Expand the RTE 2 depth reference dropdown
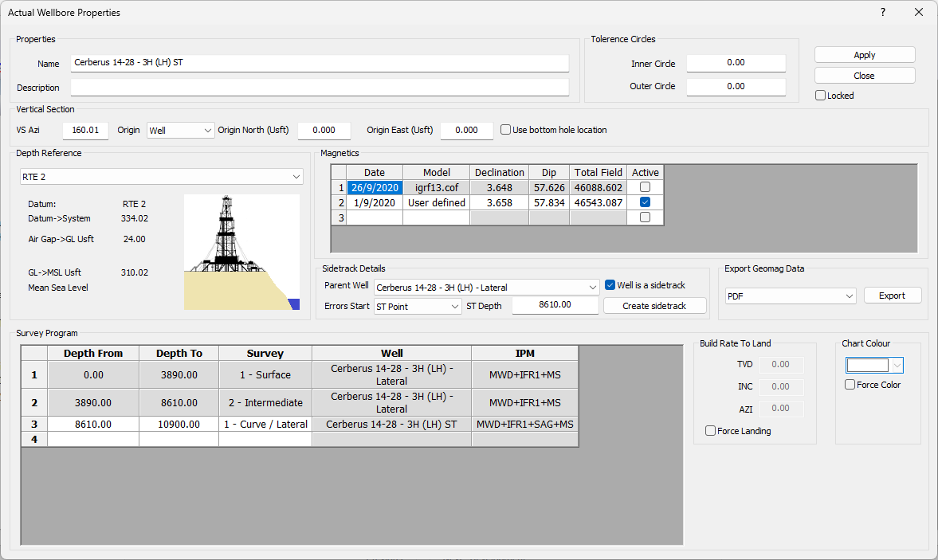Image resolution: width=938 pixels, height=560 pixels. (161, 176)
